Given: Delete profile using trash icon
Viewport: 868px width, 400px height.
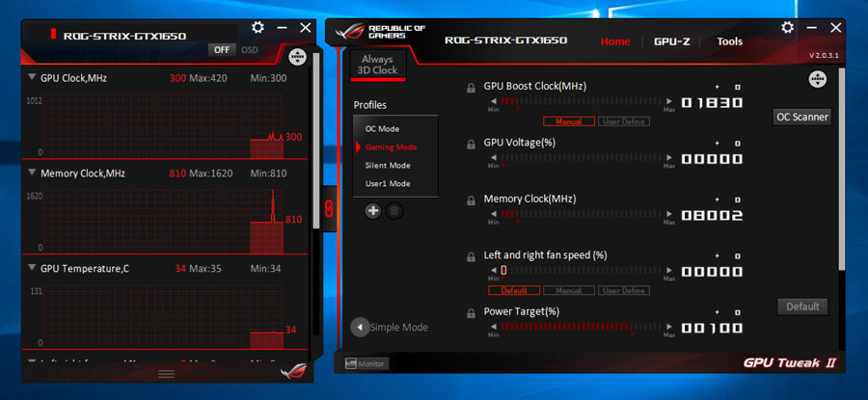Looking at the screenshot, I should [394, 210].
